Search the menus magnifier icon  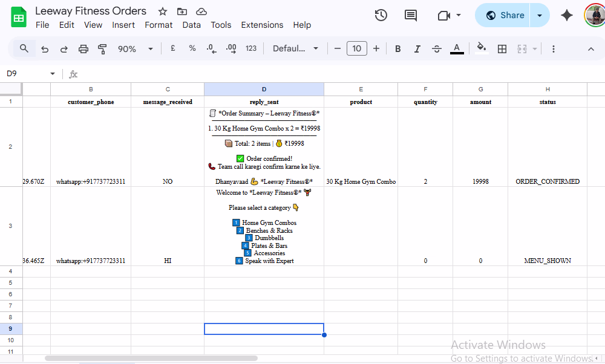point(24,48)
